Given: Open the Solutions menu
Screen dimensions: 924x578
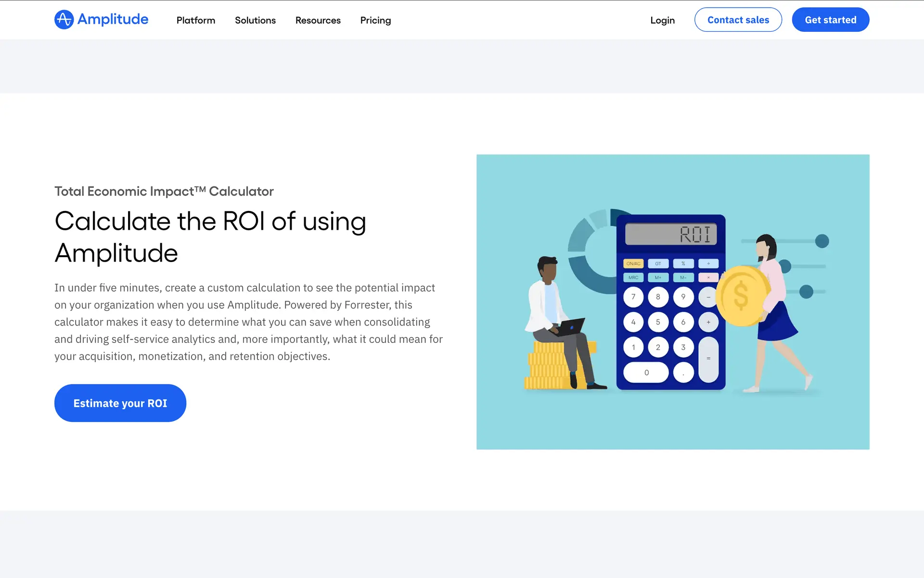Looking at the screenshot, I should point(255,20).
